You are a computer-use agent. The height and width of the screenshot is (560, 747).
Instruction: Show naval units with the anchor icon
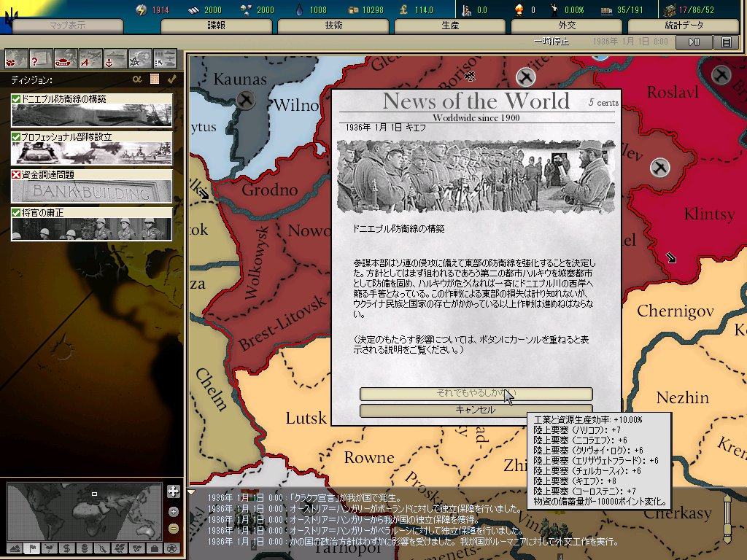point(115,60)
